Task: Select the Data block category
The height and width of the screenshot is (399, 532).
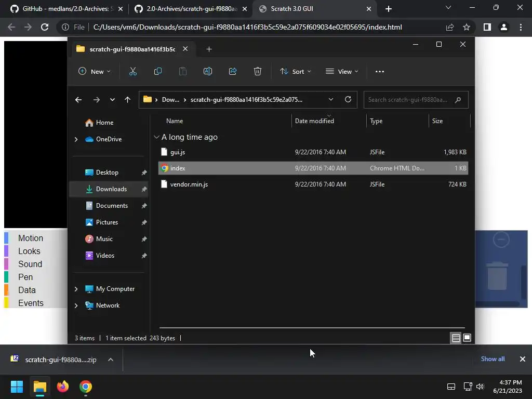Action: [27, 290]
